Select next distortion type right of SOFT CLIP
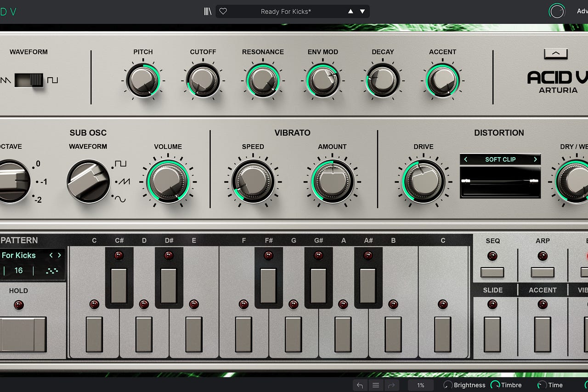 tap(535, 159)
